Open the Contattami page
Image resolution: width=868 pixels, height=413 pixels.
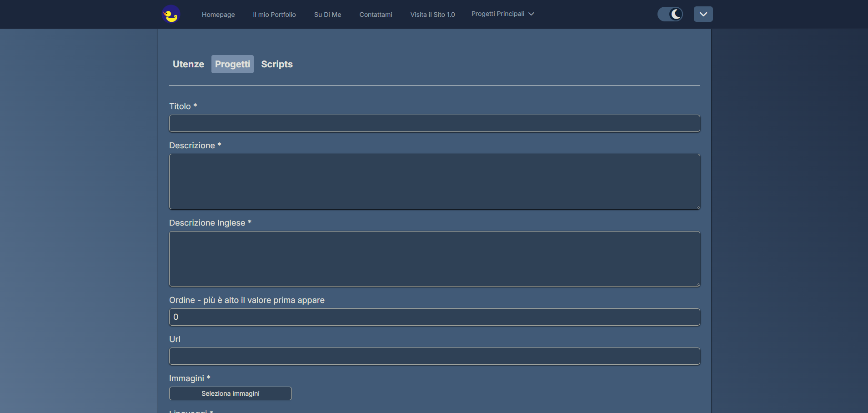(x=376, y=15)
